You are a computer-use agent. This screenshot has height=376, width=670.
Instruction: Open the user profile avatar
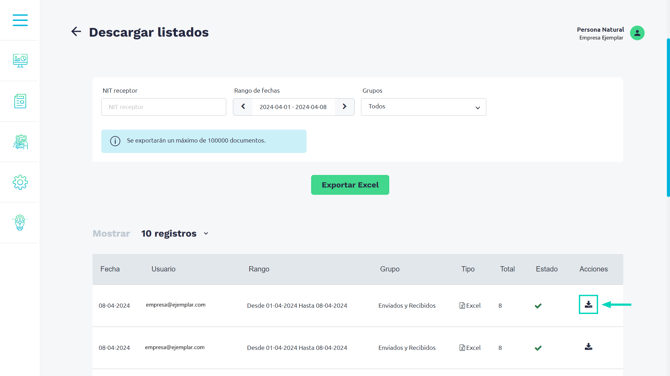(637, 33)
